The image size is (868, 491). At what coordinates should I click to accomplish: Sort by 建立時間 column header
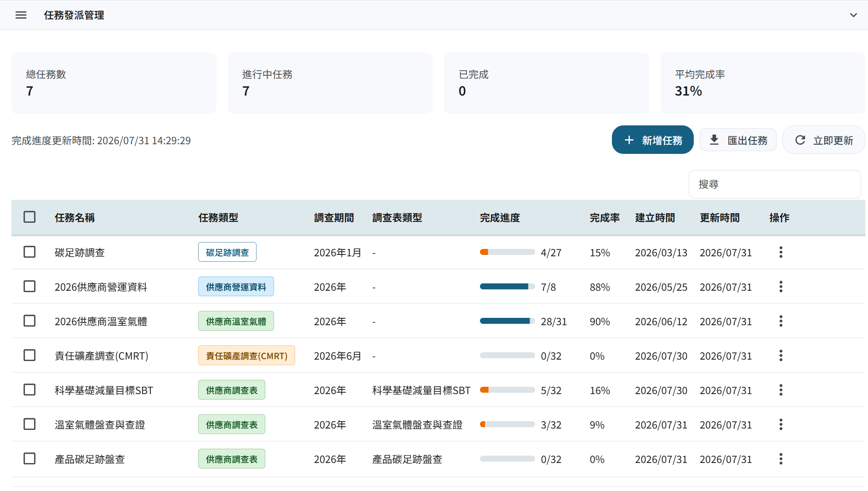coord(655,218)
